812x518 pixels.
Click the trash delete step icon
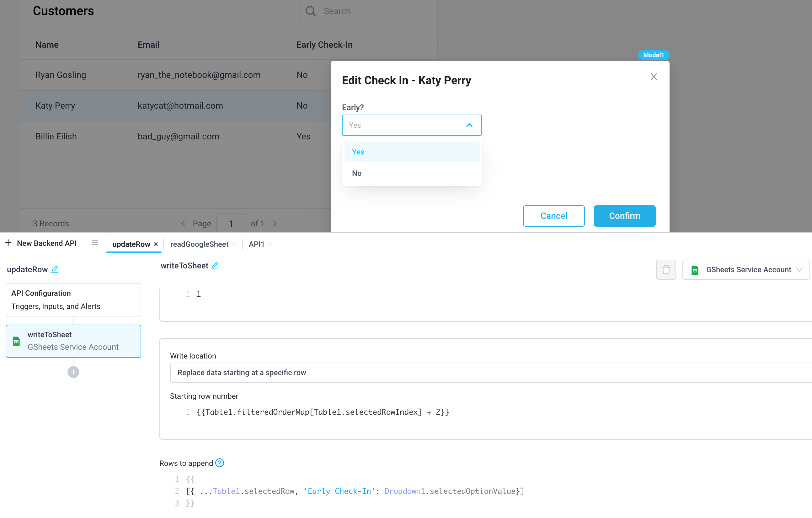click(666, 270)
